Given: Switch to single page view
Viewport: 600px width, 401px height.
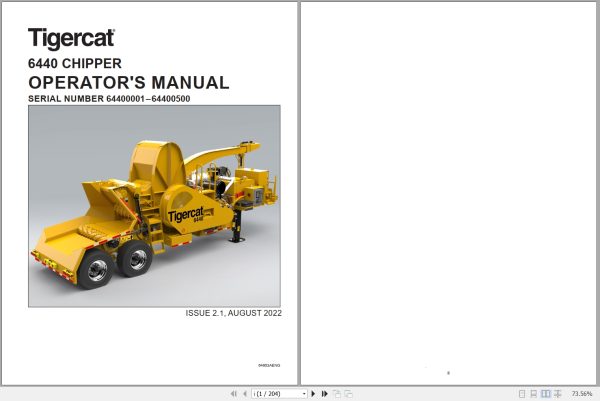Looking at the screenshot, I should [x=522, y=394].
